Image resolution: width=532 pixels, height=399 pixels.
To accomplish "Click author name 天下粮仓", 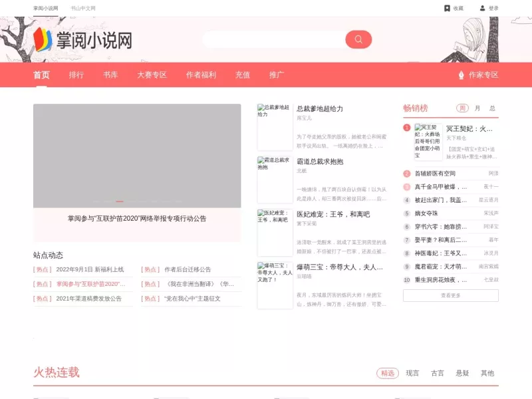I will pyautogui.click(x=456, y=138).
